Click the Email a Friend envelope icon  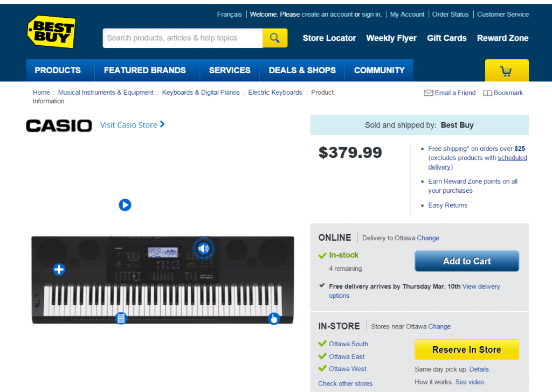click(428, 93)
